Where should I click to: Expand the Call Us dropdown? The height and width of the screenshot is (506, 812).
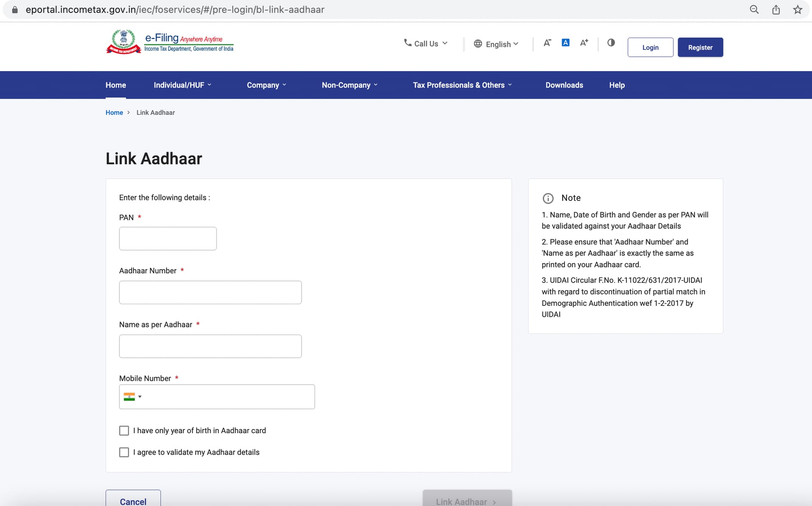click(425, 44)
